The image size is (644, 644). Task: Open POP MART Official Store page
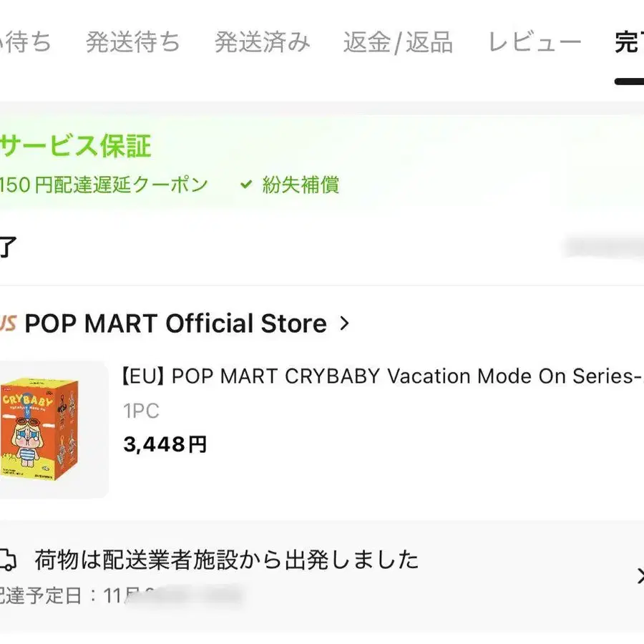click(x=175, y=323)
